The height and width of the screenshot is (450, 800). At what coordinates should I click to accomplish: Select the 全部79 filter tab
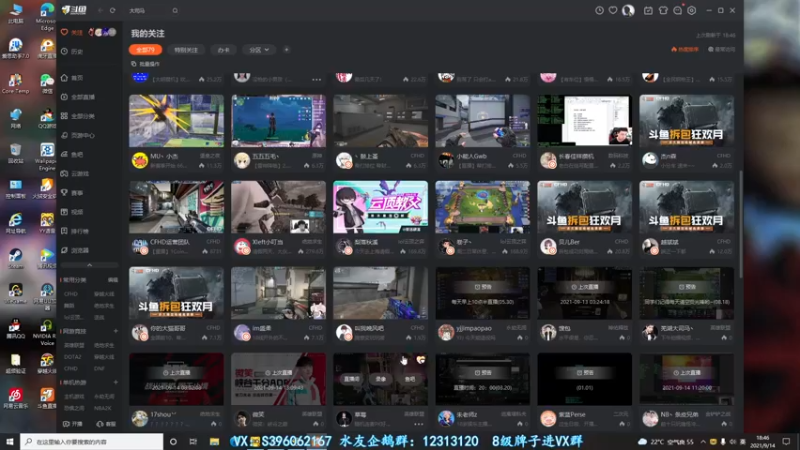(x=145, y=49)
